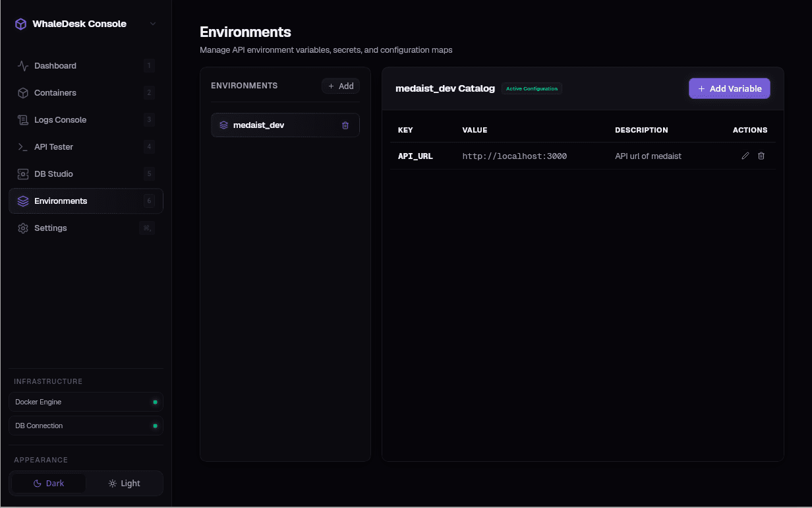Click the http://localhost:3000 value
The width and height of the screenshot is (812, 508).
click(515, 156)
